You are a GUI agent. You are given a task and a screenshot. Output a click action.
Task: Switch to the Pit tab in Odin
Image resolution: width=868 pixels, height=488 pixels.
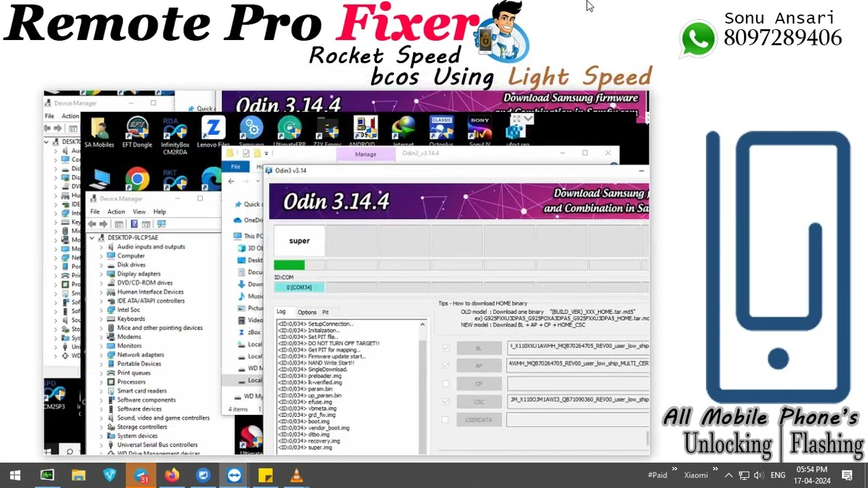(325, 312)
